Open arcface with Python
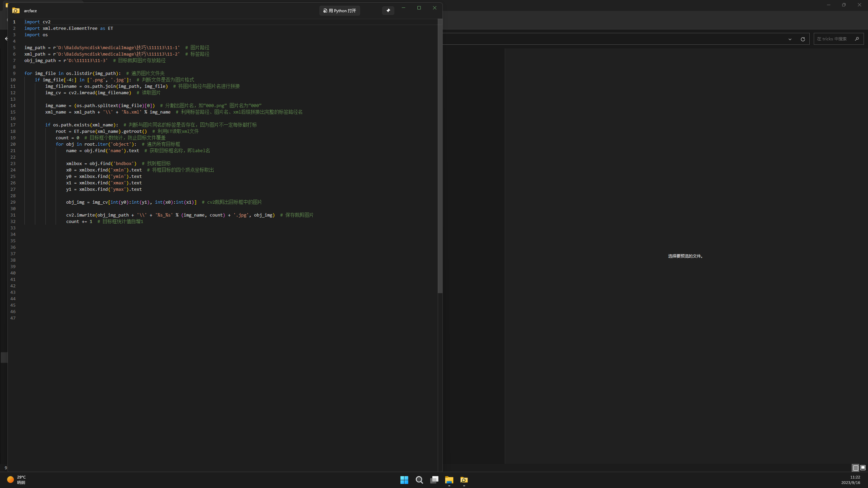This screenshot has height=488, width=868. point(339,11)
